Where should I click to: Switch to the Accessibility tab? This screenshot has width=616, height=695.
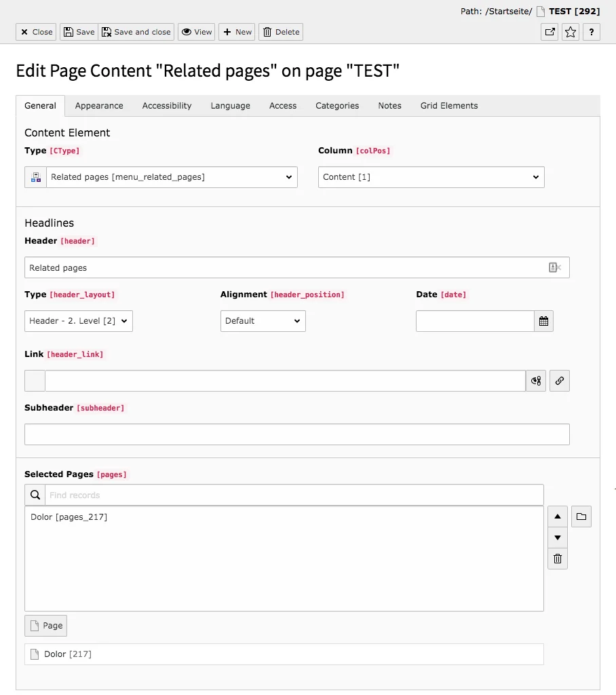click(x=166, y=106)
